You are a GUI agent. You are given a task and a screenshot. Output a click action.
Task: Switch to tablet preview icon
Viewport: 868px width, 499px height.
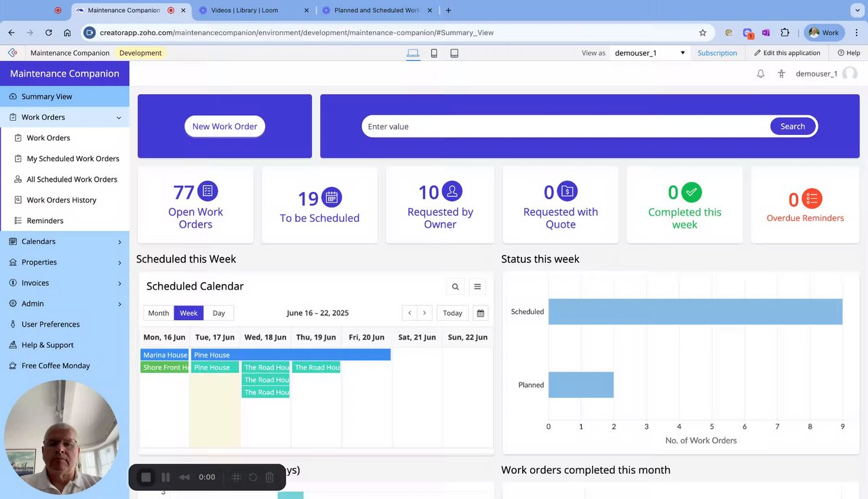click(x=454, y=53)
